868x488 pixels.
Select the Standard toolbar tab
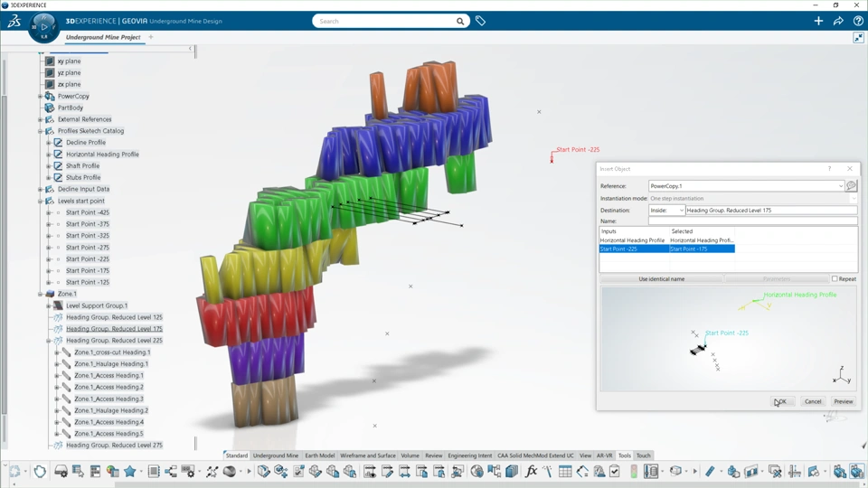click(x=236, y=455)
